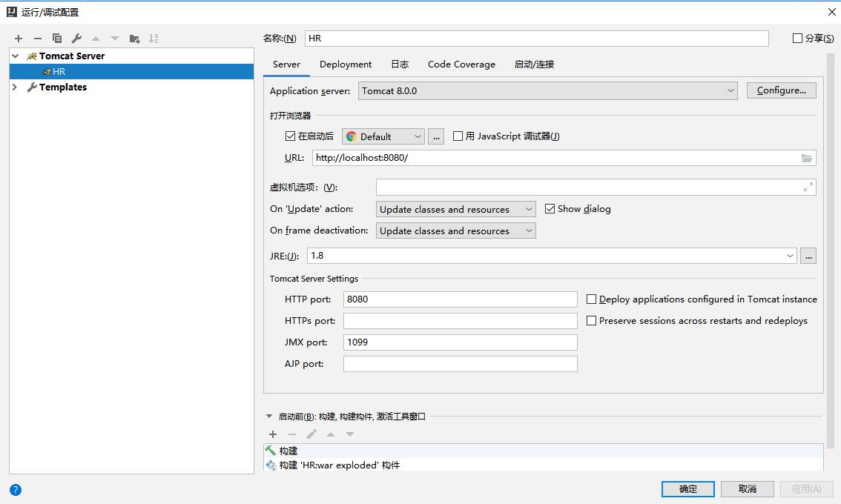The image size is (841, 504).
Task: Enable 'Preserve sessions across restarts and redeploys'
Action: (592, 321)
